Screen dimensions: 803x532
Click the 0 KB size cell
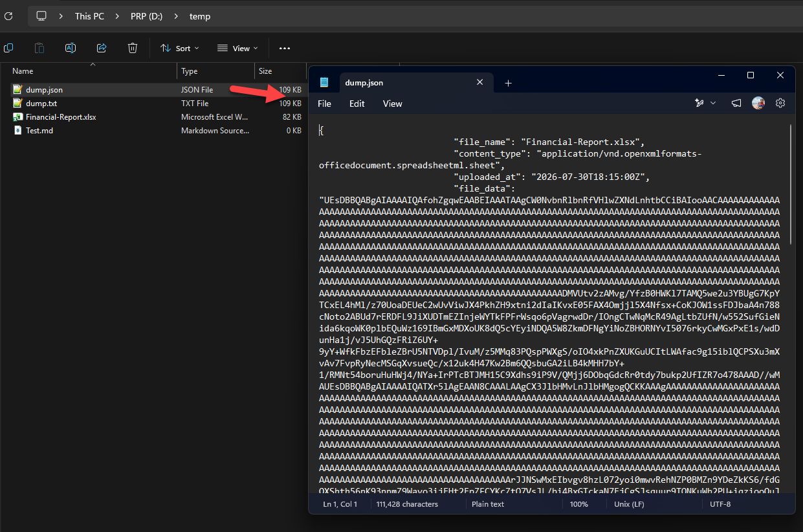[x=294, y=131]
